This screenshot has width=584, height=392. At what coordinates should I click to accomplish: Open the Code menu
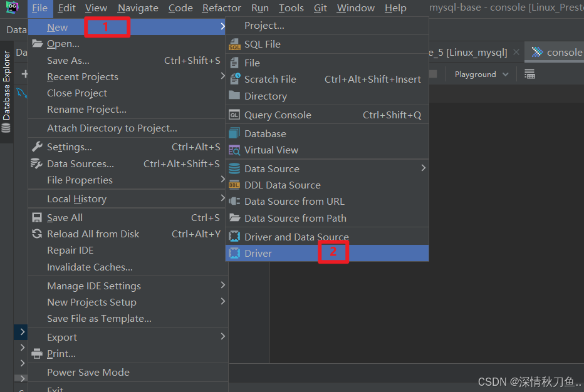(x=180, y=8)
